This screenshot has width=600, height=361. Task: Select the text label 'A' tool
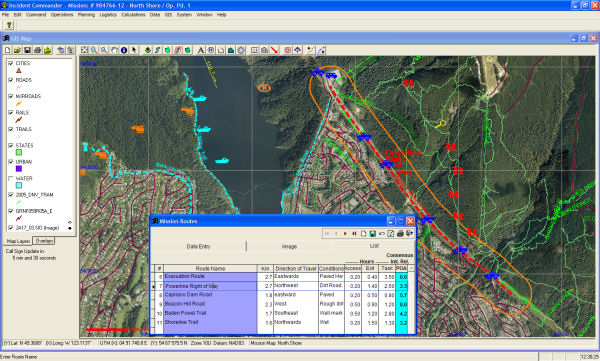(201, 50)
